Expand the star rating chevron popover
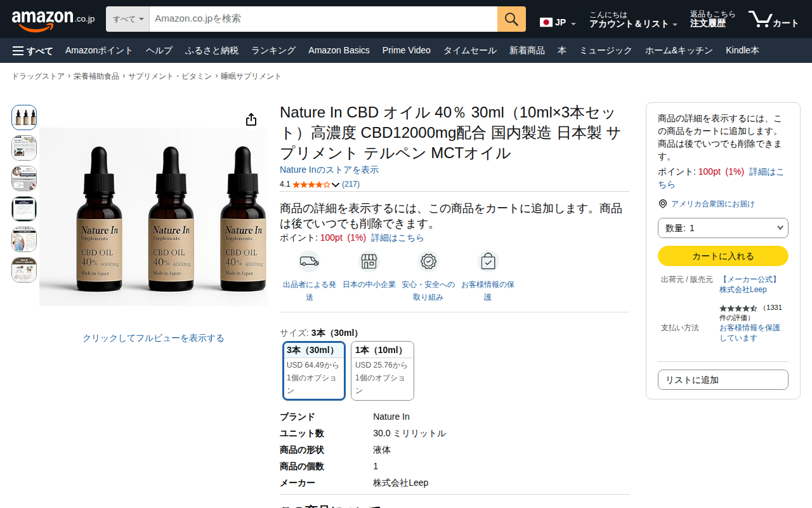Screen dimensions: 812x508 336,185
